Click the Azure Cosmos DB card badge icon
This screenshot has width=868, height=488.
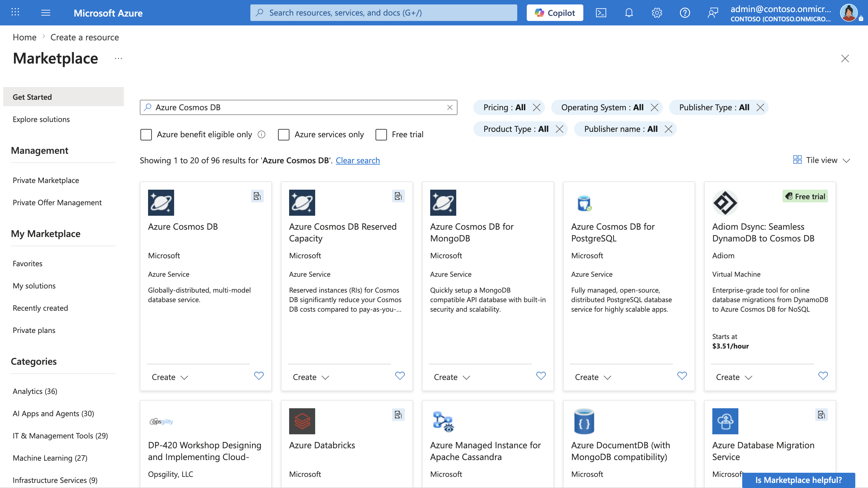click(257, 196)
